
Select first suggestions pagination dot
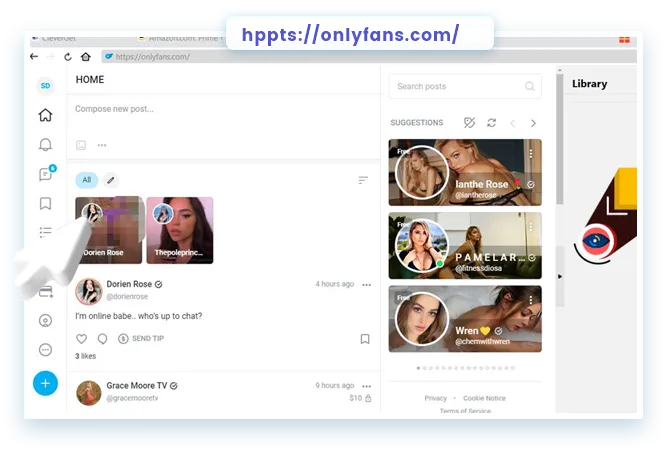(418, 368)
